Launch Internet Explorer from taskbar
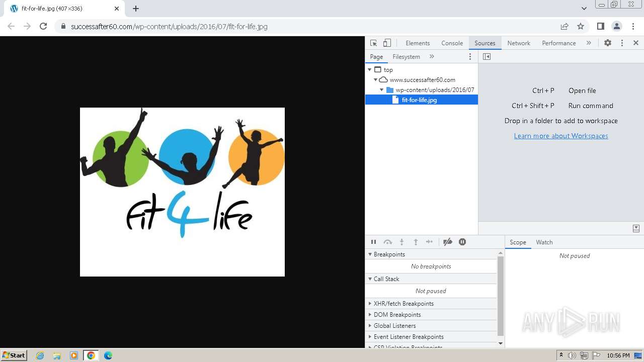This screenshot has height=362, width=644. 40,355
